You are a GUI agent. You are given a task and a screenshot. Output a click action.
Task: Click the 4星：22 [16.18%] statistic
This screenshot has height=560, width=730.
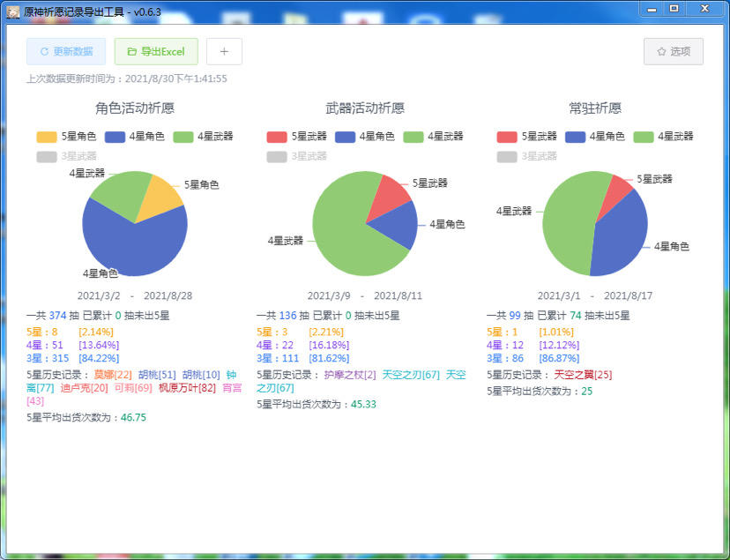303,345
